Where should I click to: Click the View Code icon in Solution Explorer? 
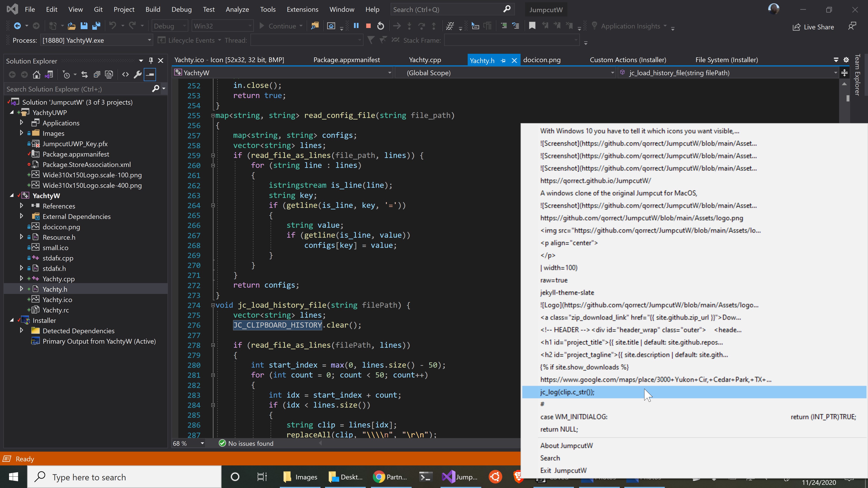(x=125, y=74)
